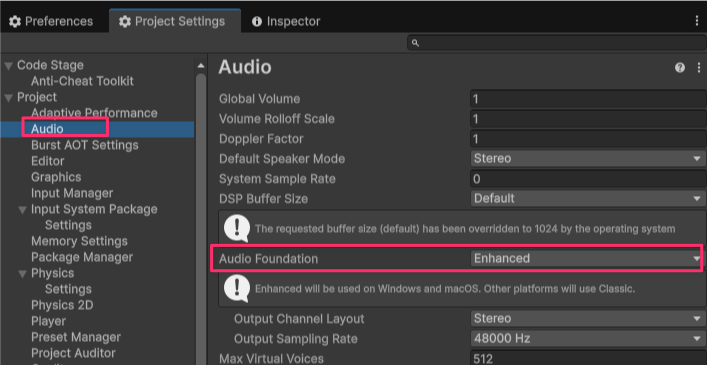Open the window kebab menu beside Inspector
This screenshot has width=707, height=365.
(x=698, y=21)
